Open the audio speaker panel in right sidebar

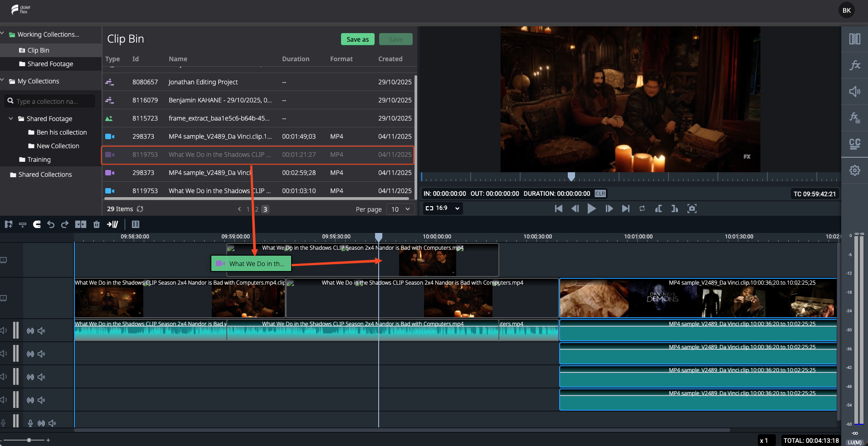pos(855,92)
